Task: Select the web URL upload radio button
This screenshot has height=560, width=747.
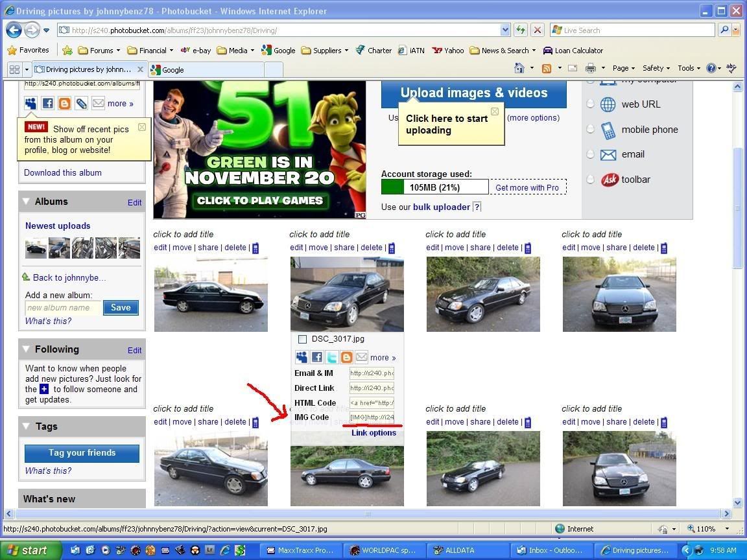Action: (590, 104)
